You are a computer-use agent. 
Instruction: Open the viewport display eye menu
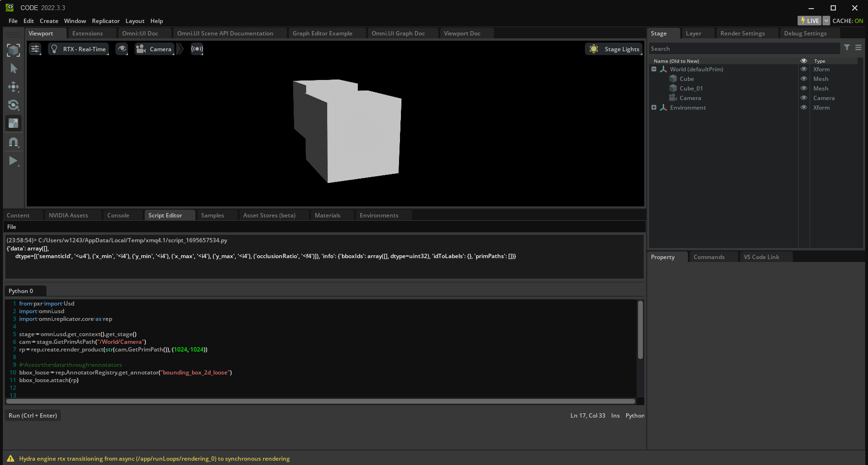click(x=122, y=49)
